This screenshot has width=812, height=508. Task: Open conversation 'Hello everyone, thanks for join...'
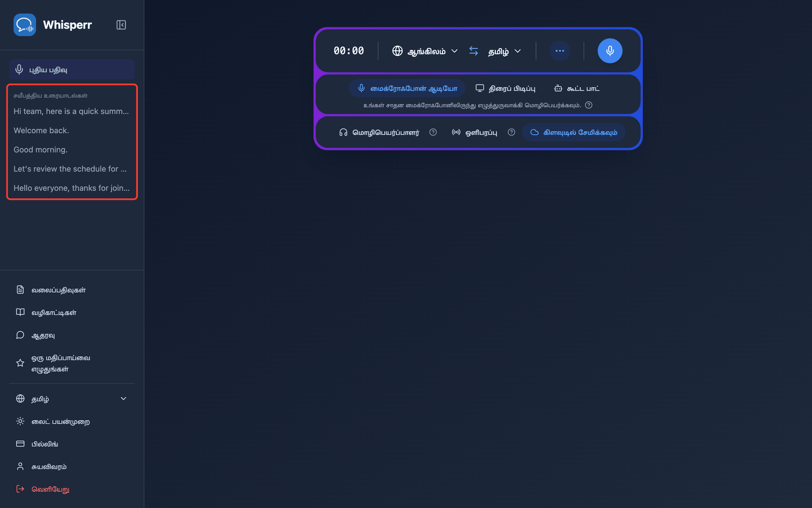pyautogui.click(x=72, y=188)
